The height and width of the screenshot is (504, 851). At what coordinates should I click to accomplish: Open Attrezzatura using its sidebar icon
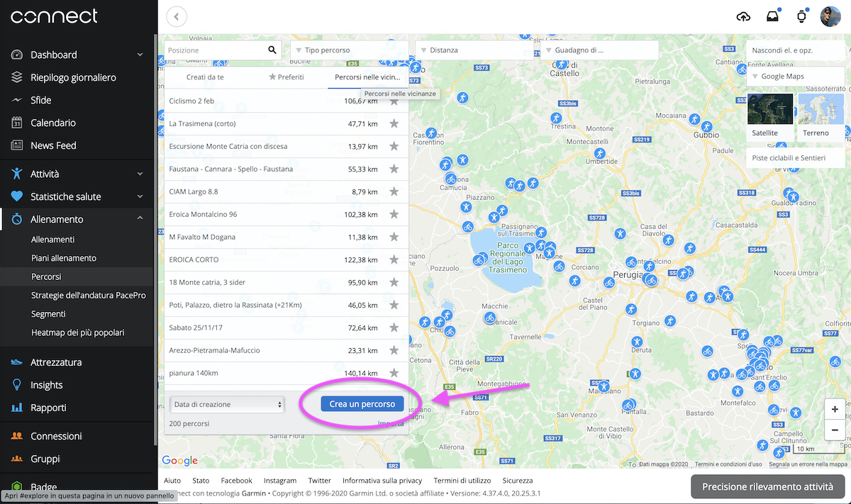(18, 362)
